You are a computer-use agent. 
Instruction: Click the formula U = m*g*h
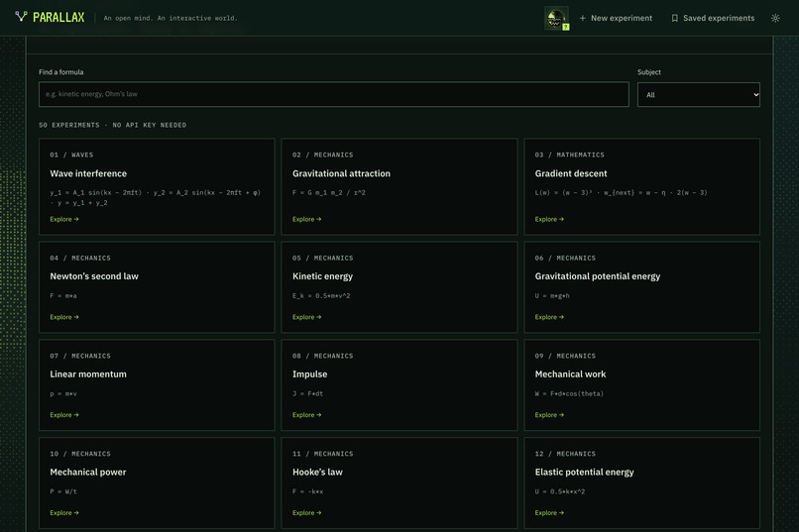point(552,296)
